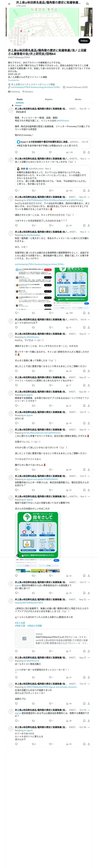Share the Oct 8 post
This screenshot has width=98, height=868.
point(89,327)
